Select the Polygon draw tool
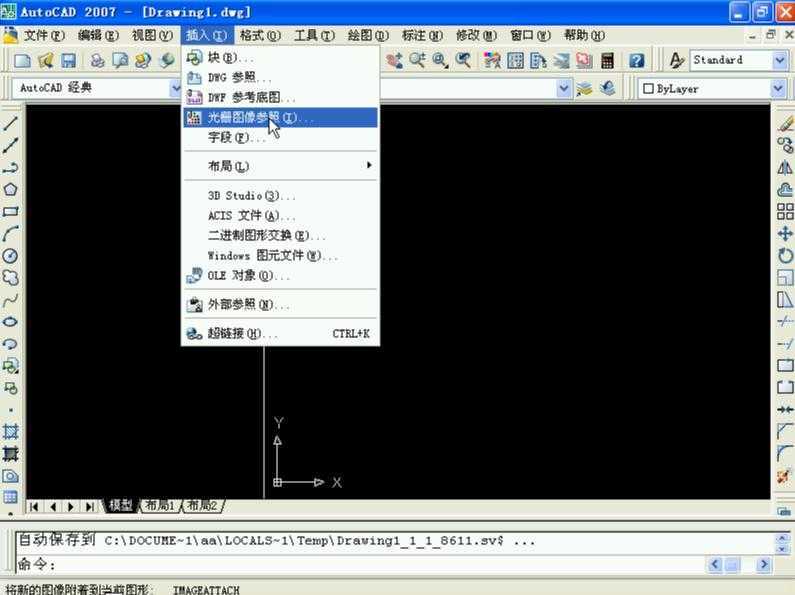Viewport: 795px width, 595px height. (x=11, y=190)
